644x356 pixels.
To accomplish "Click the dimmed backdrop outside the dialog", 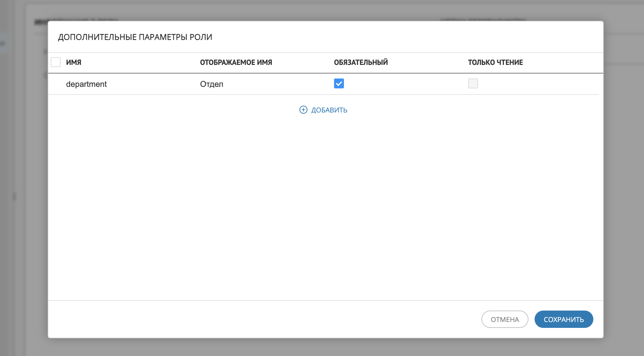I will point(624,185).
